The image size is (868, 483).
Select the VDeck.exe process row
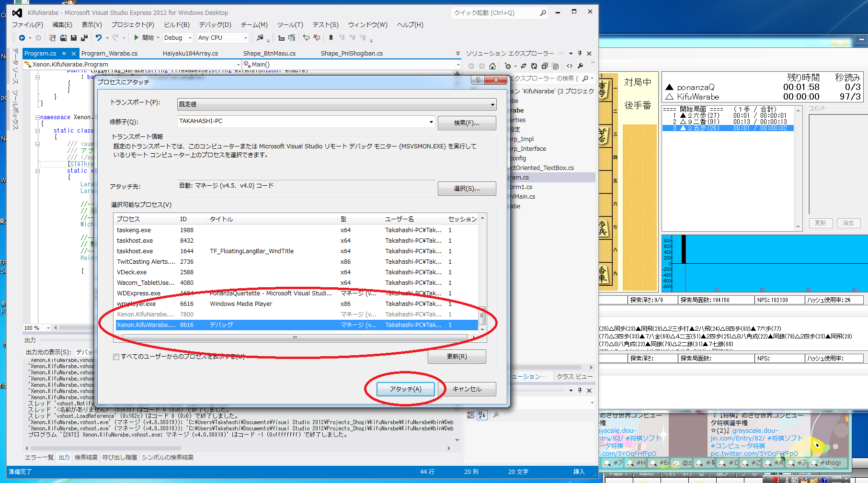pos(296,272)
